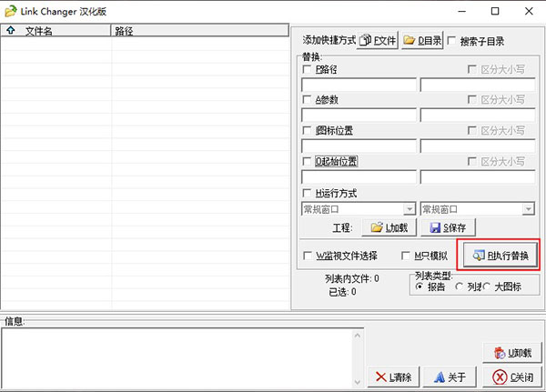
Task: Click the 关于 about button
Action: point(450,377)
